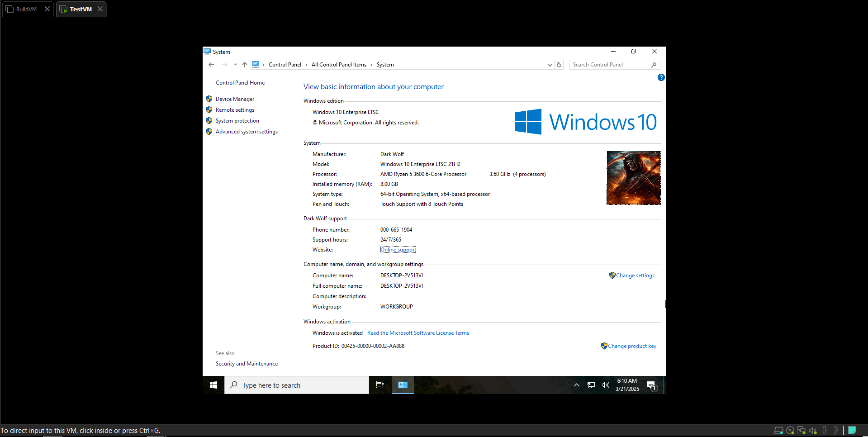
Task: Click the WORKGROUP value
Action: tap(397, 307)
